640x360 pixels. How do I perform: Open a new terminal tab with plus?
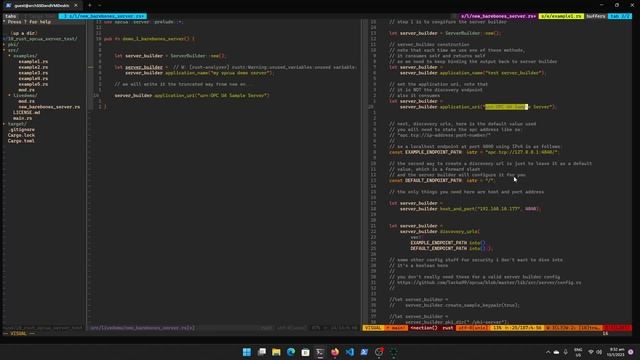click(90, 5)
